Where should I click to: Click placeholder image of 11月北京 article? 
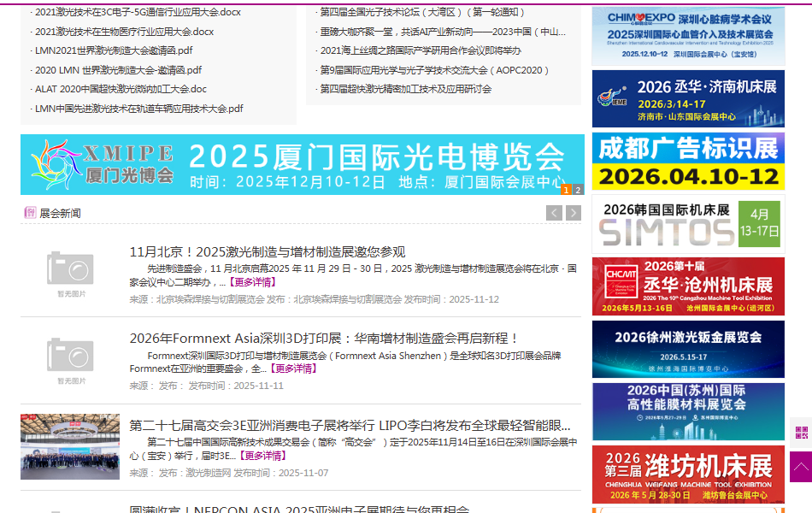pos(70,274)
